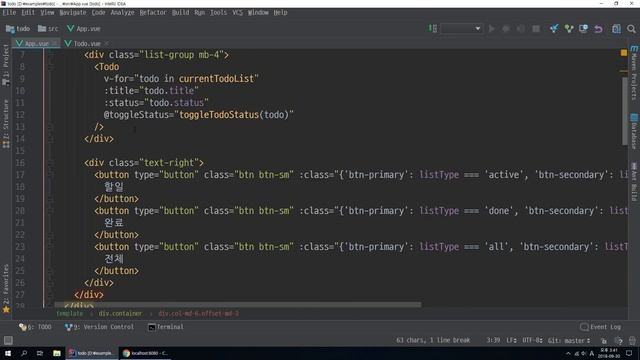Open the Code menu
Viewport: 640px width, 360px height.
(x=98, y=13)
